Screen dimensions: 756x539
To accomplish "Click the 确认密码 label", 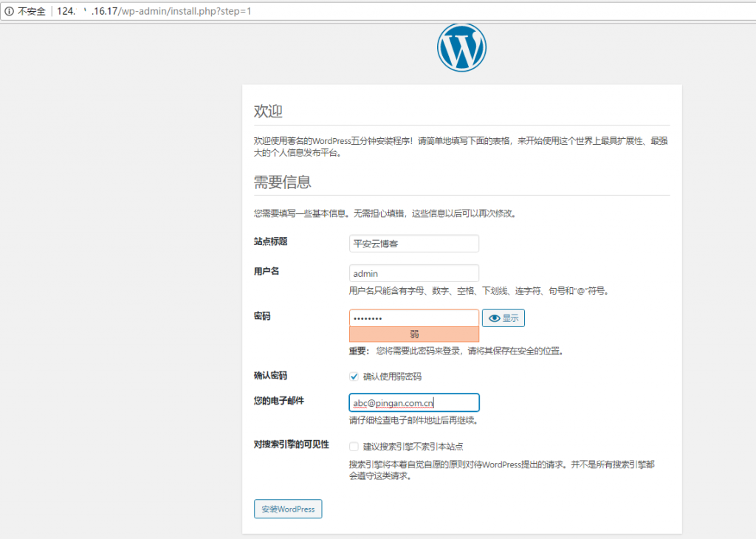I will tap(270, 376).
